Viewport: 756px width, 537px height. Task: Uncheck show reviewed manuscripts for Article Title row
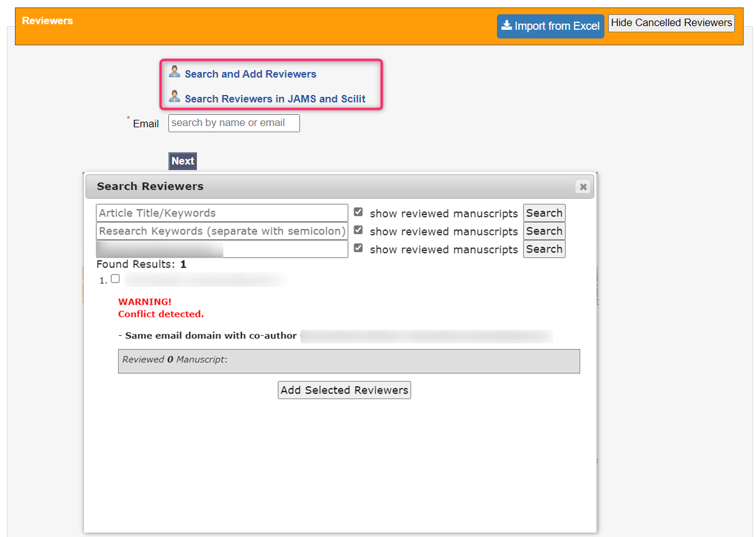358,212
